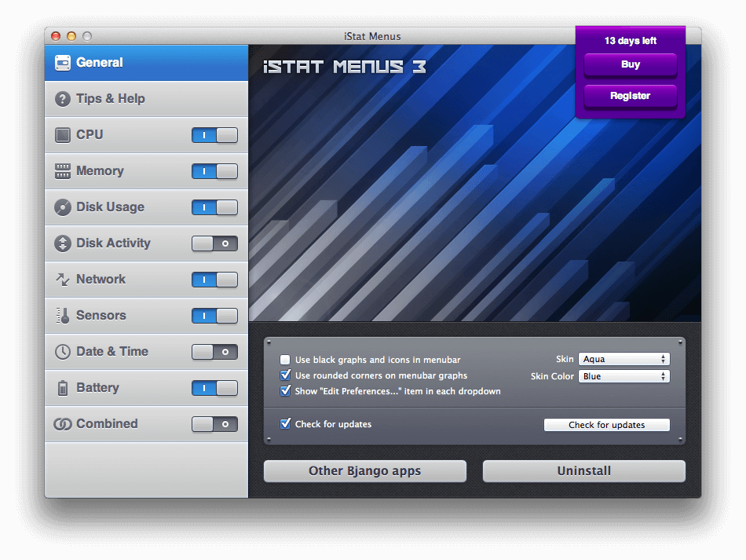Open the Memory section label
746x560 pixels.
pyautogui.click(x=100, y=171)
